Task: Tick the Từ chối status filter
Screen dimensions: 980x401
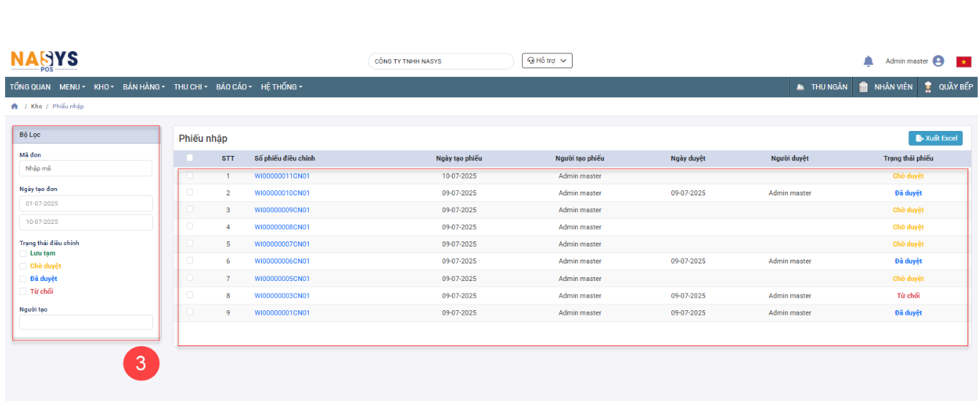Action: point(23,291)
